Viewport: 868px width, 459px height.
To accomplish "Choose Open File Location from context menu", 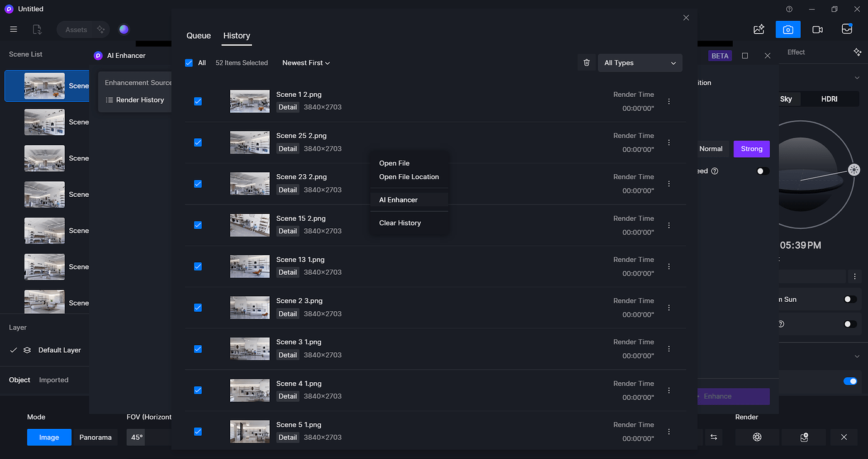I will tap(409, 177).
